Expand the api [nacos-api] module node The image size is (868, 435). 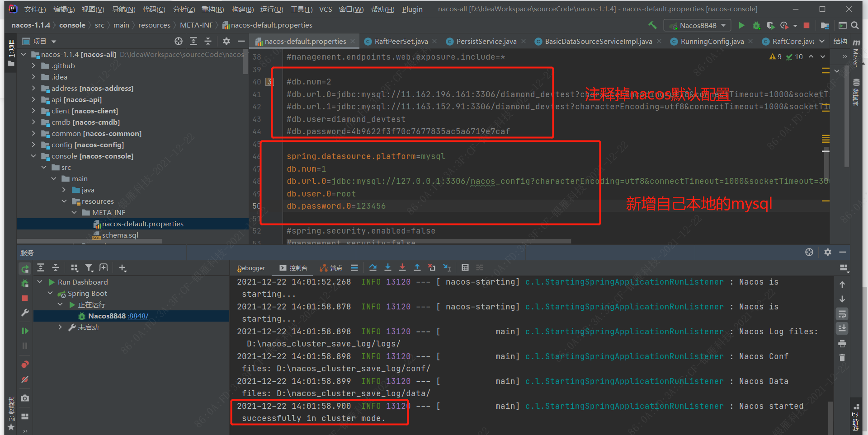tap(33, 99)
